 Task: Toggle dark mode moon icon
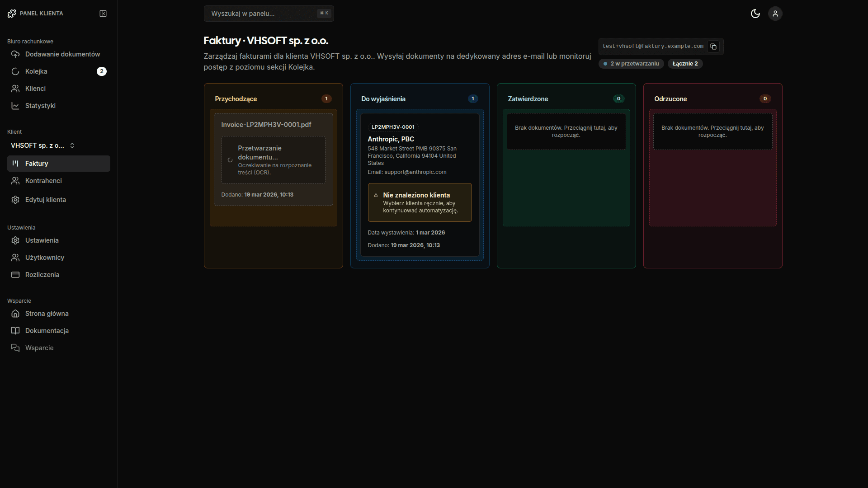(x=755, y=14)
